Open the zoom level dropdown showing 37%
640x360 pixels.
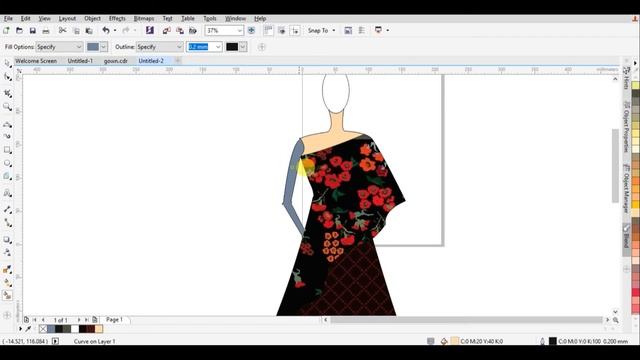tap(240, 31)
